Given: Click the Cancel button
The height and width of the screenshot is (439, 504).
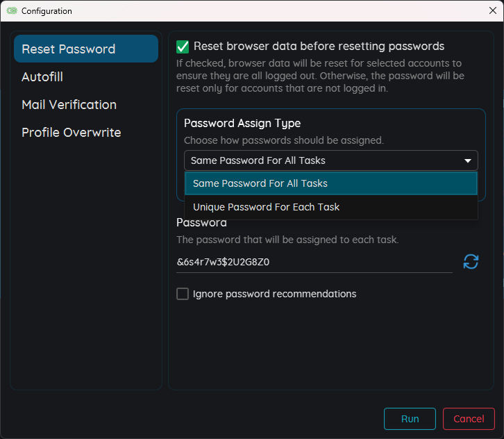Looking at the screenshot, I should [469, 419].
